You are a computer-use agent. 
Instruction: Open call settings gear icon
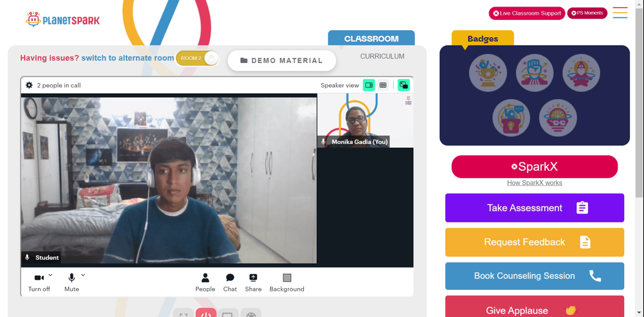(29, 86)
